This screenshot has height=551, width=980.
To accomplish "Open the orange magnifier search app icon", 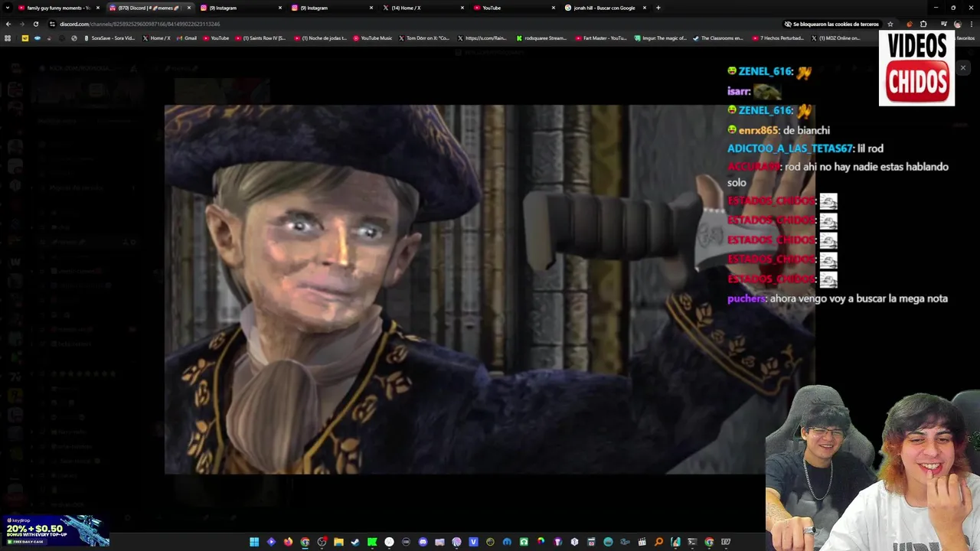I will [658, 542].
